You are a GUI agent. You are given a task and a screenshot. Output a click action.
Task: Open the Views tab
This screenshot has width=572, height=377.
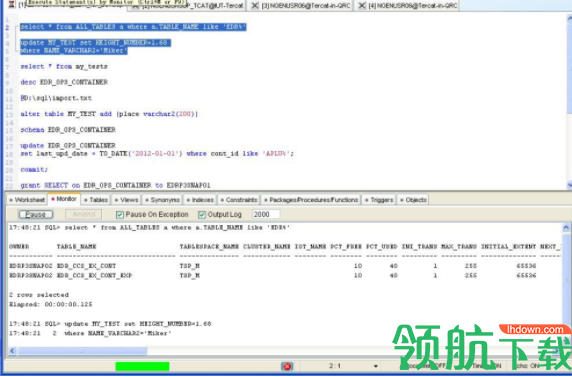tap(126, 200)
